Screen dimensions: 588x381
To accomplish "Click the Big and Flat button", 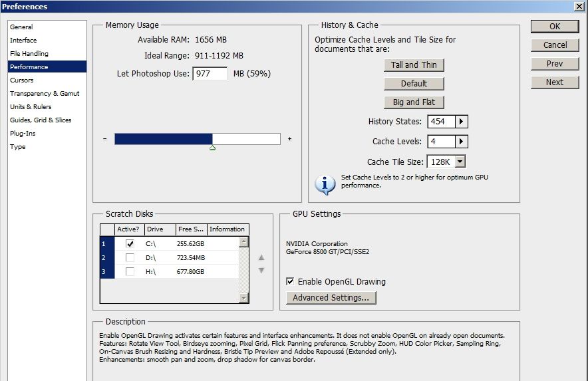I will coord(414,102).
